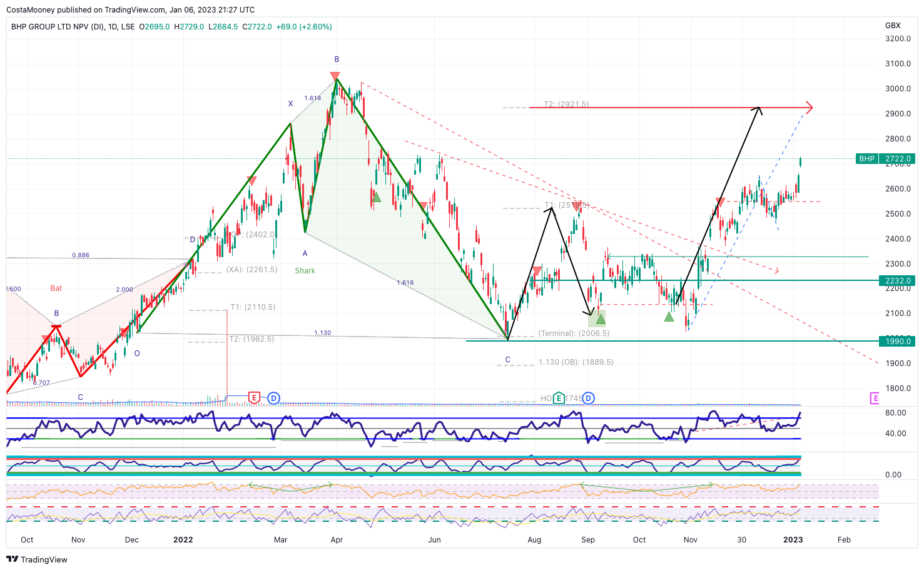Click the 1.130 (OB): (1889.5) label
Screen dimensions: 924x570
pos(576,362)
